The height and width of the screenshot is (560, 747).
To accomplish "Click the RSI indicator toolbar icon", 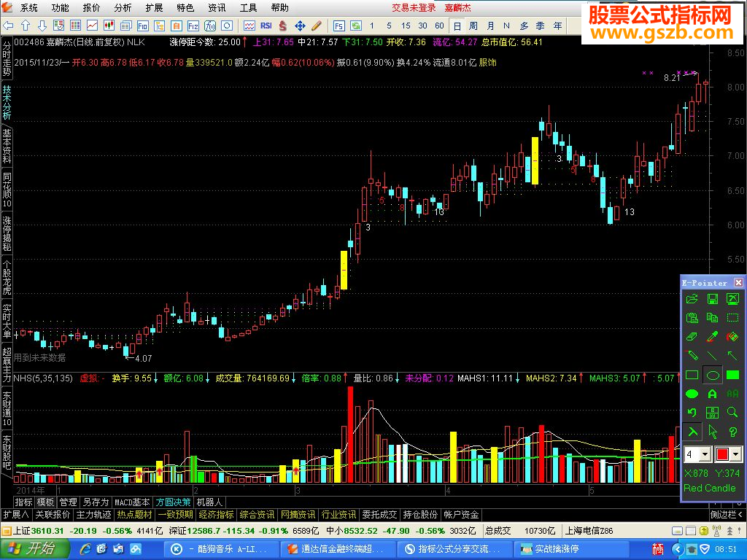I will 266,26.
